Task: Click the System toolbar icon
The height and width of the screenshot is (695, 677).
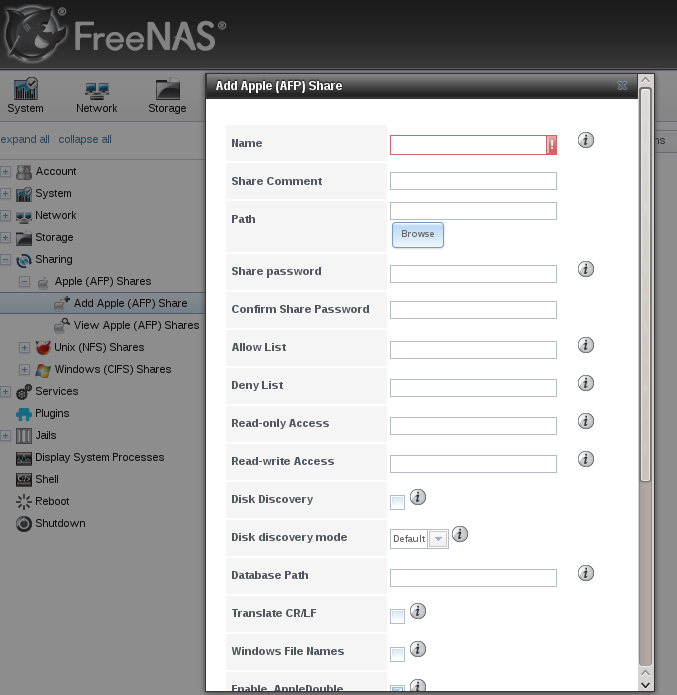Action: pyautogui.click(x=26, y=89)
